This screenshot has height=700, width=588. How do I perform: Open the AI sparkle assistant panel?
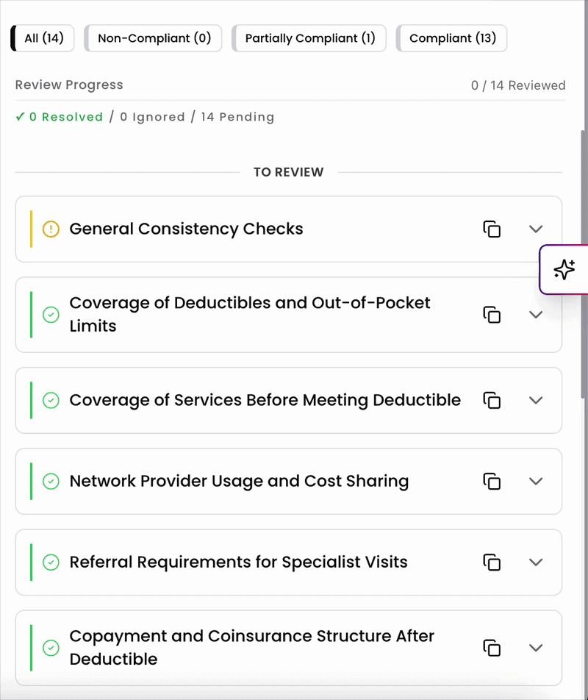(x=564, y=270)
